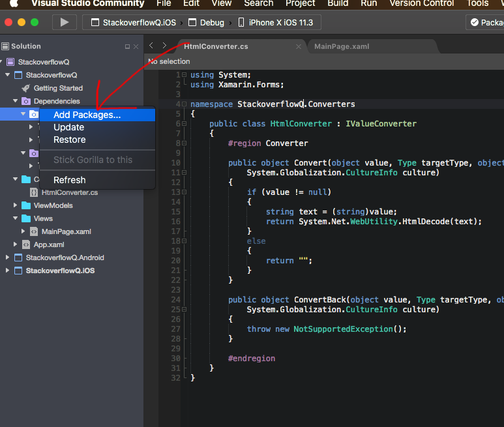Click the Solution panel auto-hide square icon
504x427 pixels.
click(x=127, y=47)
